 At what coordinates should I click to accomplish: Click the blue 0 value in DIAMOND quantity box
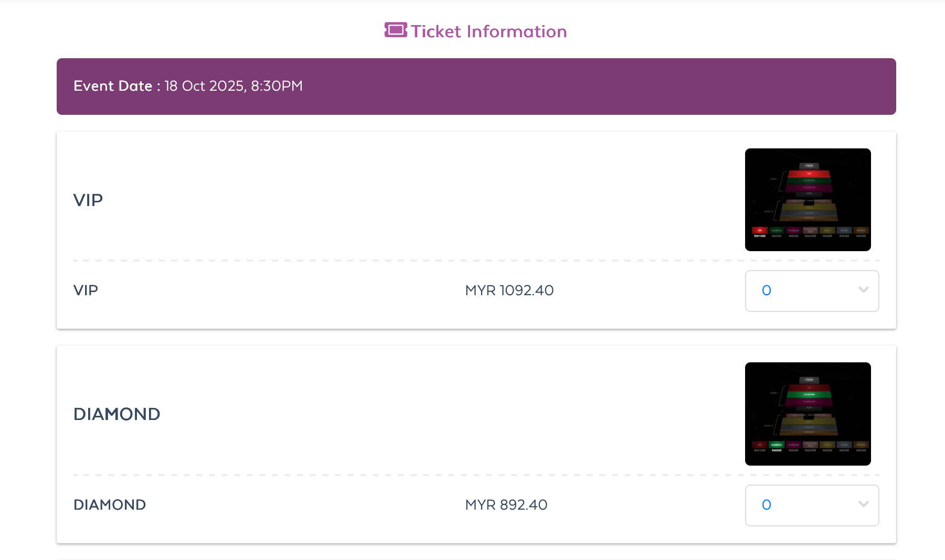767,505
